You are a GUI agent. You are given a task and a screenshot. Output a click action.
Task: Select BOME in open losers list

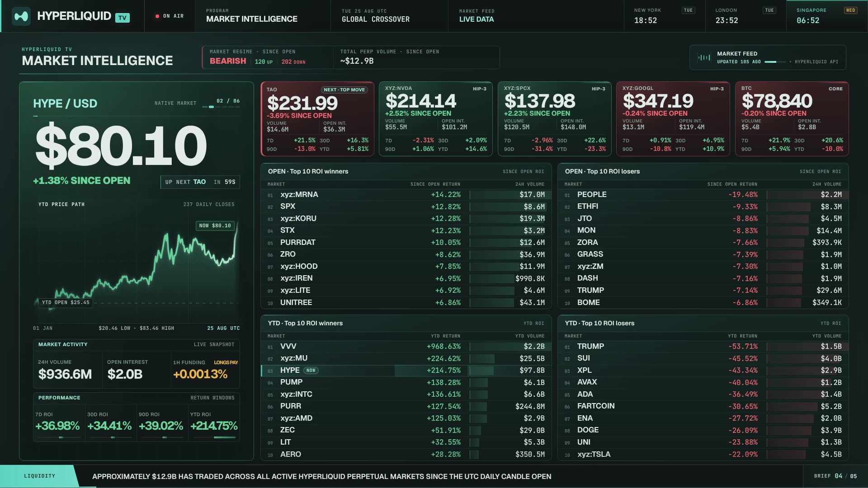click(x=703, y=303)
